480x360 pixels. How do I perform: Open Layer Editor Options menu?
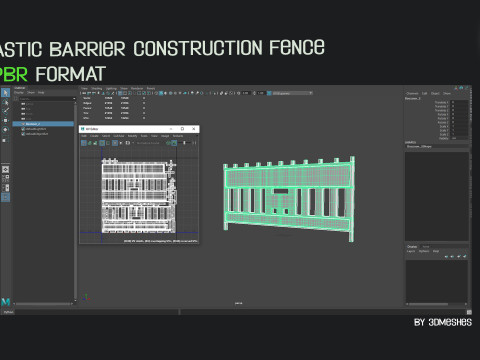click(x=424, y=251)
